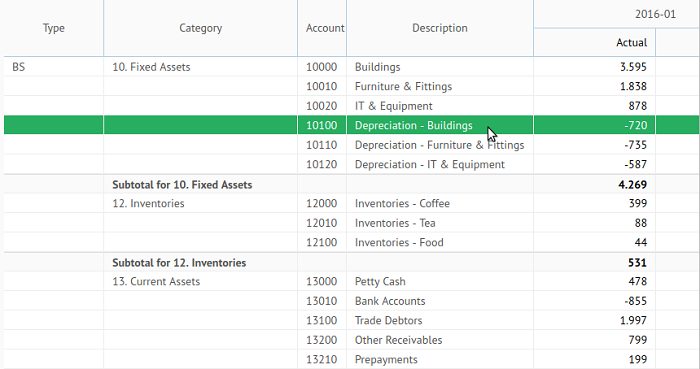Select Depreciation - Furniture & Fittings row
The image size is (700, 369).
click(440, 145)
